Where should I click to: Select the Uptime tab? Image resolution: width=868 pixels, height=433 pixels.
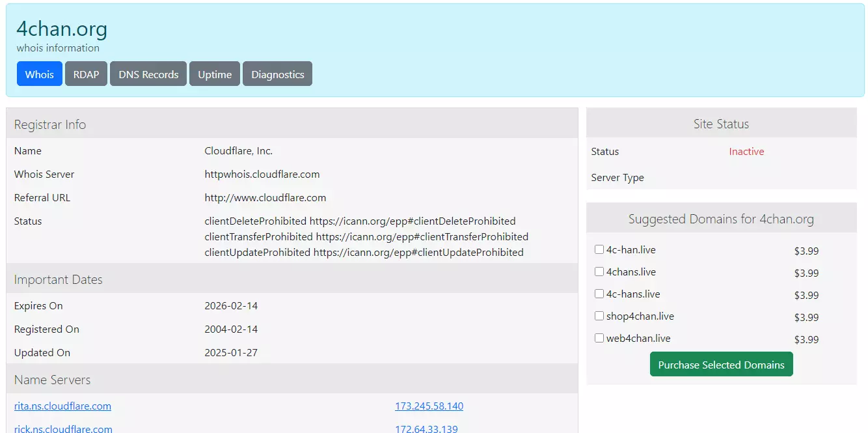pos(215,74)
